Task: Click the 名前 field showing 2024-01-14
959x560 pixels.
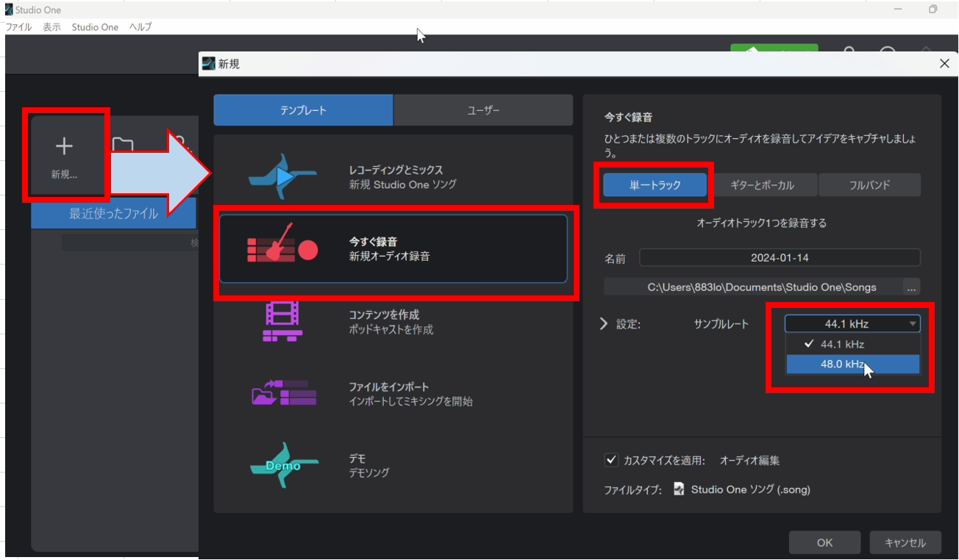Action: (780, 258)
